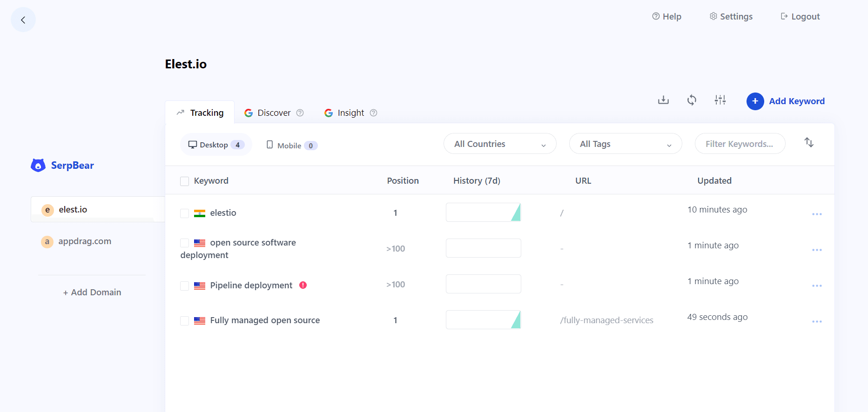Open options menu for open source software deployment
The image size is (868, 412).
click(817, 250)
